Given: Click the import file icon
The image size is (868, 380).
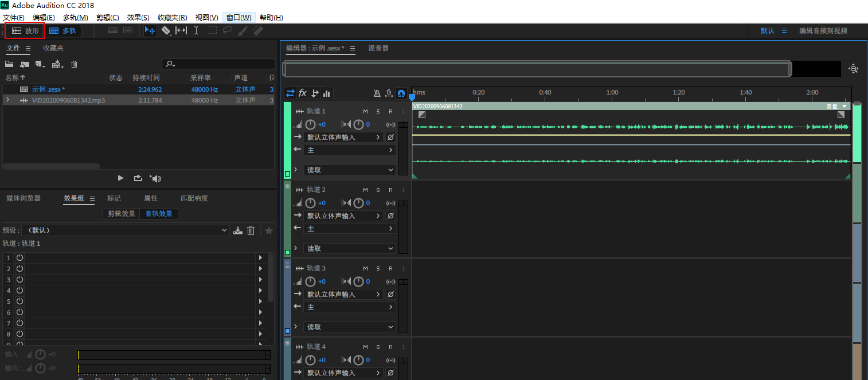Looking at the screenshot, I should click(25, 64).
